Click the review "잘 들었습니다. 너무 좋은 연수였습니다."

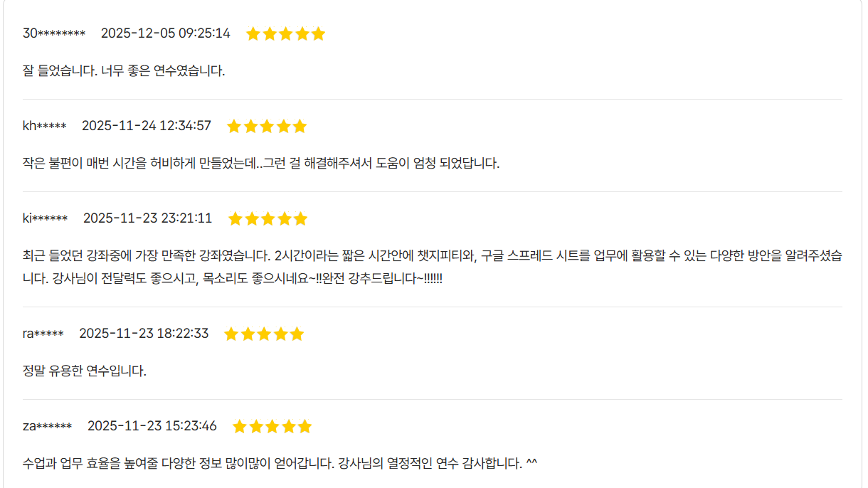click(124, 70)
